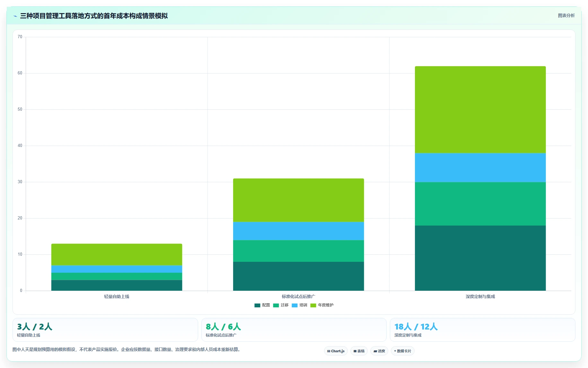This screenshot has width=588, height=368.
Task: Click the green 迁移 segment of 轻量自助上线 bar
Action: click(x=117, y=276)
